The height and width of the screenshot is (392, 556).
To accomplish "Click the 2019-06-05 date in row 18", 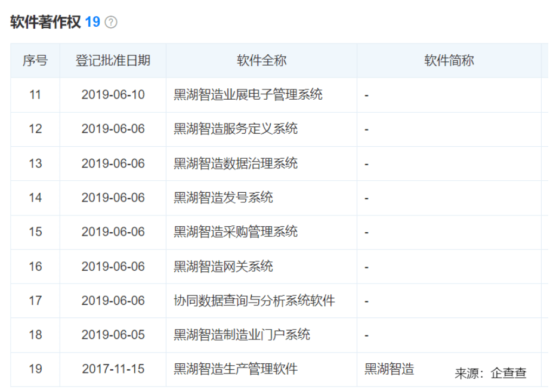I will point(113,335).
